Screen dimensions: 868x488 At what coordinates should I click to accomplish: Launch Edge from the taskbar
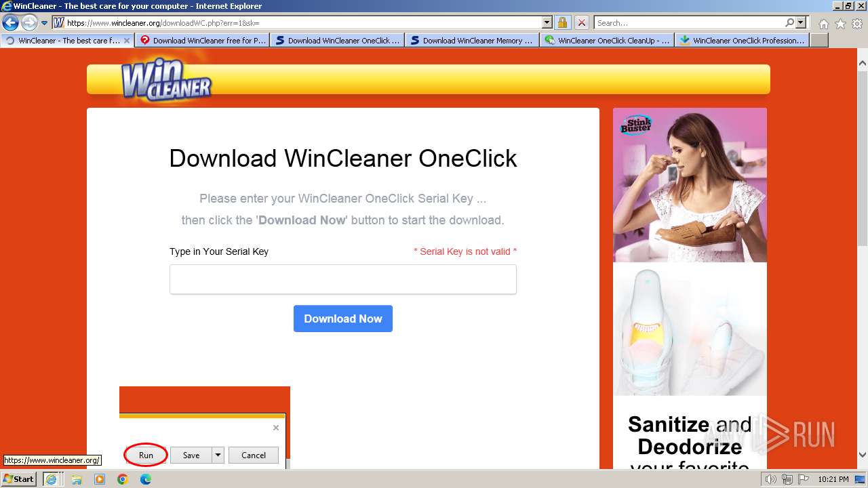(146, 479)
